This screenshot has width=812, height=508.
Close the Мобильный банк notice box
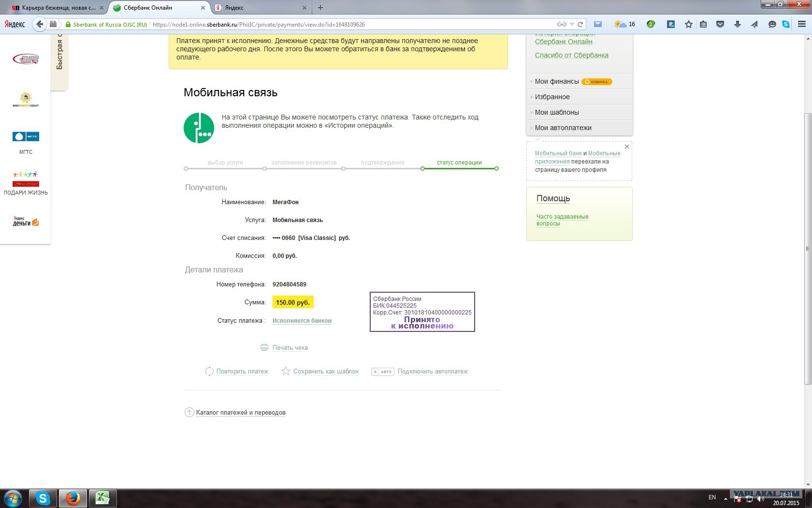(627, 147)
